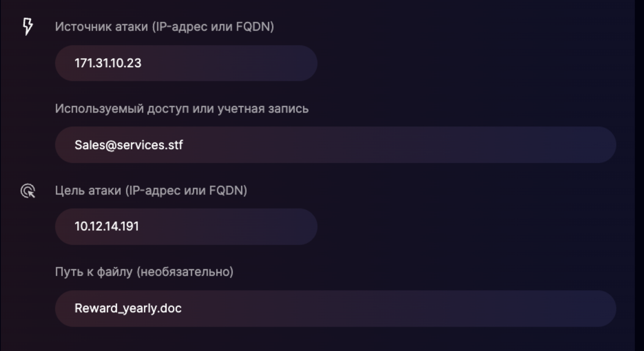Click empty right end of account field
The width and height of the screenshot is (644, 351).
point(567,145)
